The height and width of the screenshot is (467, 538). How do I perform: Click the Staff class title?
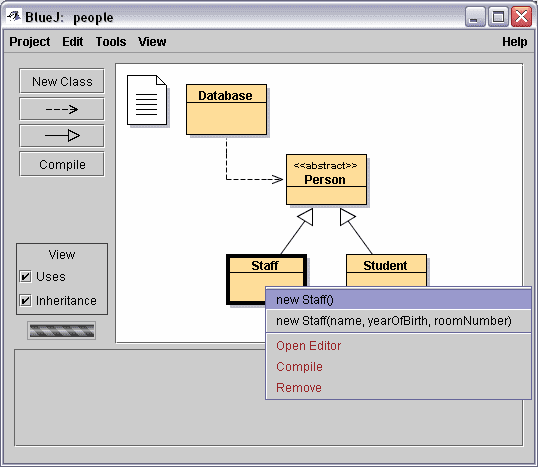[x=265, y=266]
